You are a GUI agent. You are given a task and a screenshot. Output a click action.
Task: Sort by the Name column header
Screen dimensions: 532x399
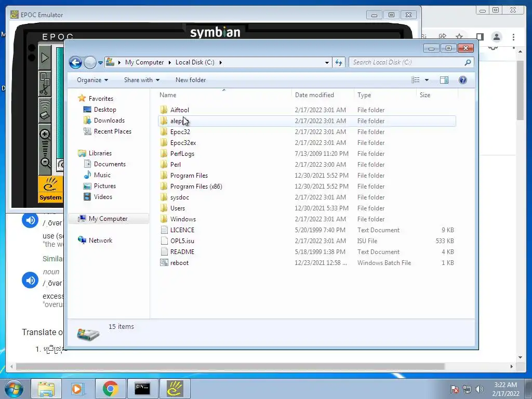point(224,95)
